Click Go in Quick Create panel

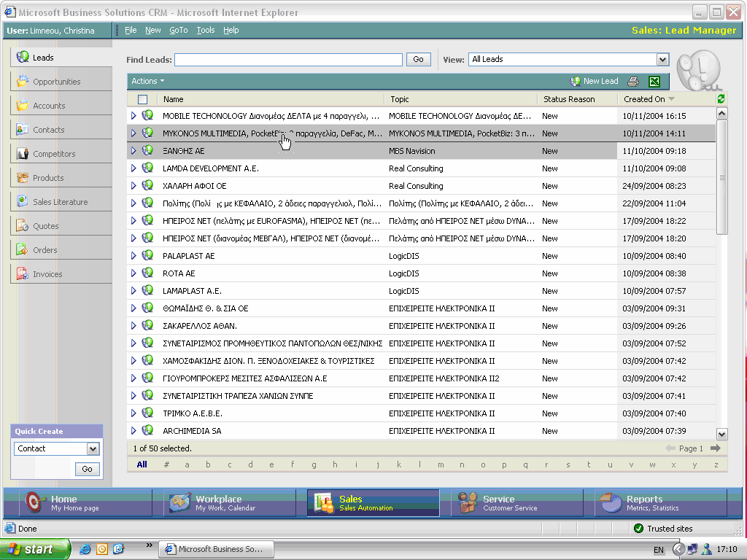(88, 469)
